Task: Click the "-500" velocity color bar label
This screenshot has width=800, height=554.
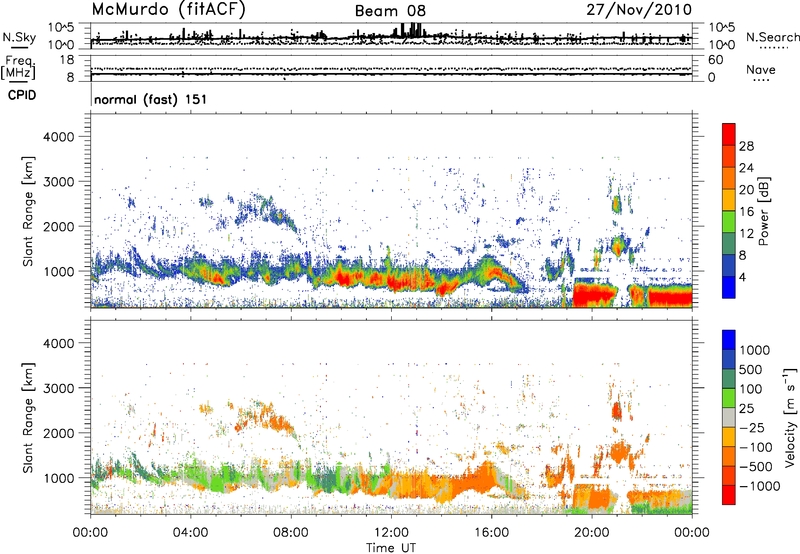Action: point(756,466)
